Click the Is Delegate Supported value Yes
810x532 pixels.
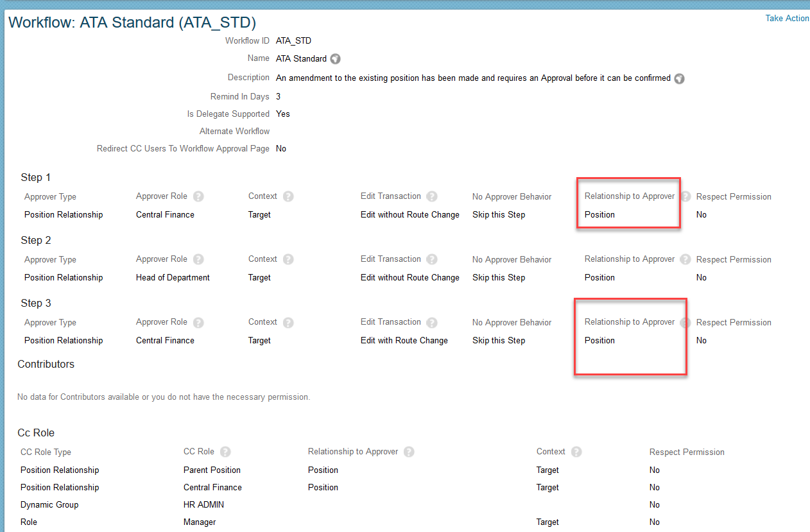tap(282, 114)
